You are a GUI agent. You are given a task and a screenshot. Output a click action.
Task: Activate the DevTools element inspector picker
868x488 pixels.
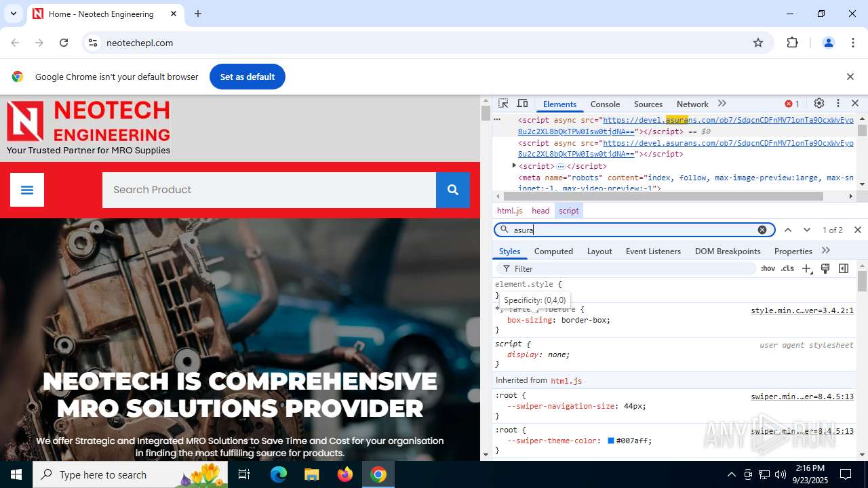point(503,104)
